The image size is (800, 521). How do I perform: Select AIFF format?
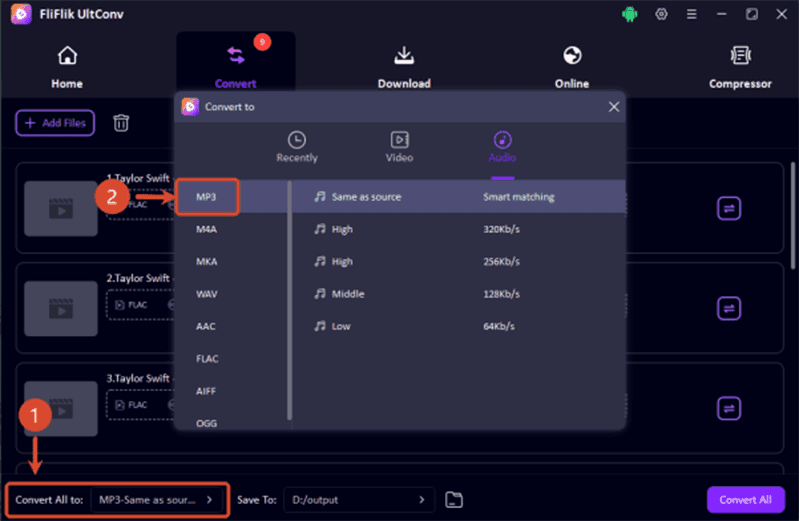[x=206, y=391]
